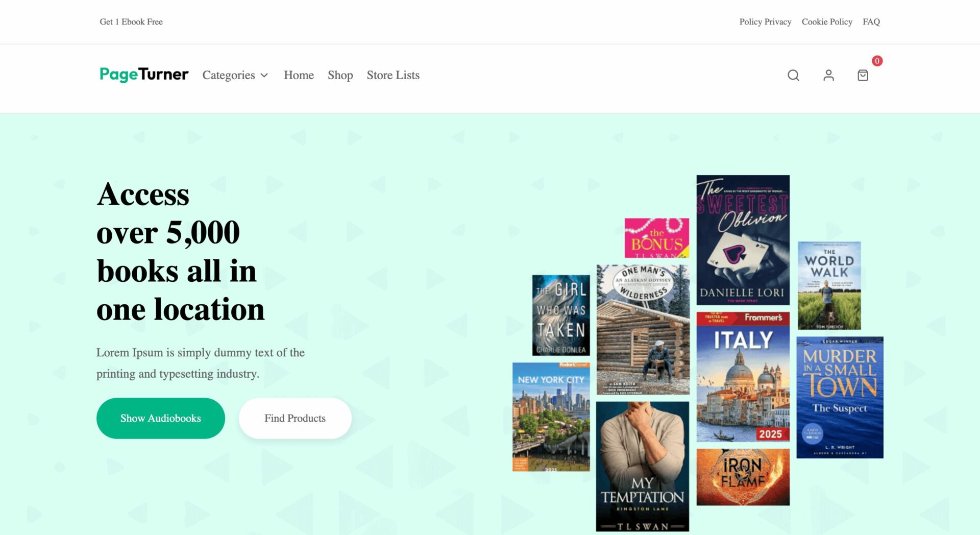
Task: Open the FAQ link
Action: pos(871,21)
